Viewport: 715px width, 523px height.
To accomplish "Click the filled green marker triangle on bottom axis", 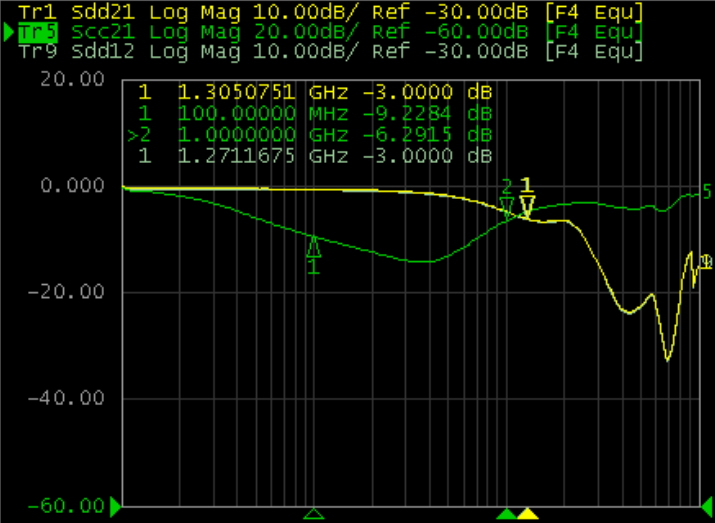I will [x=508, y=514].
